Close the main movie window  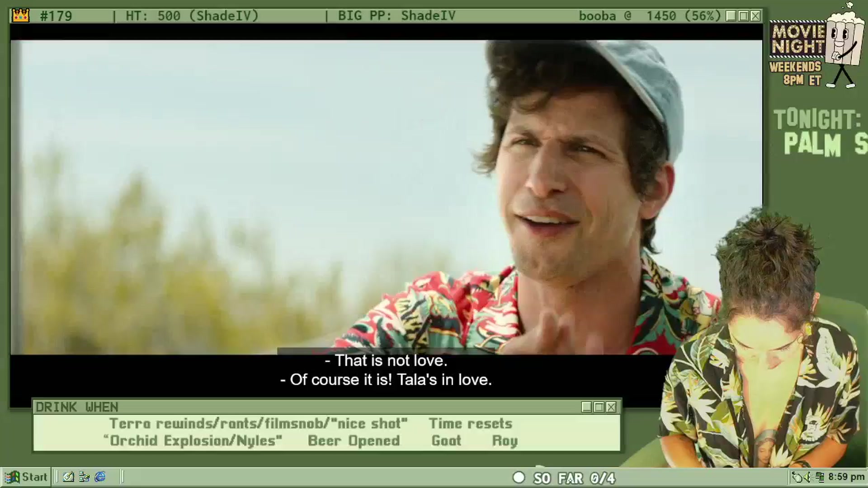pyautogui.click(x=755, y=16)
